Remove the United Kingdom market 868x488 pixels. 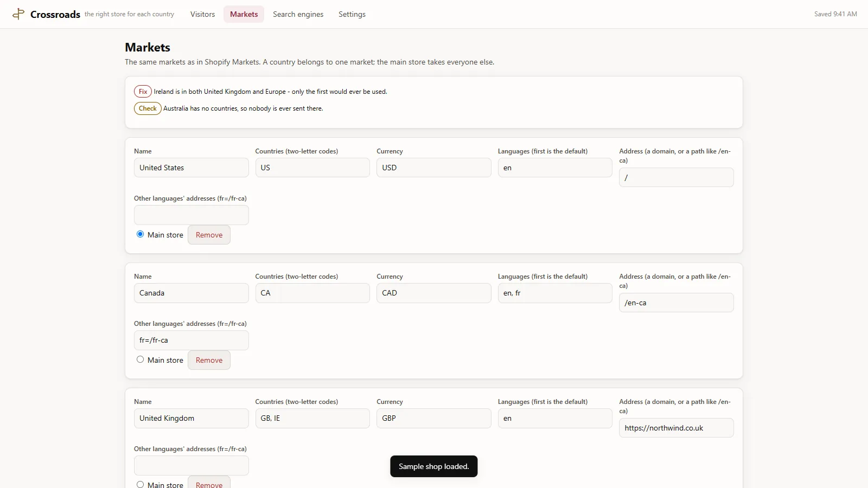pyautogui.click(x=209, y=482)
